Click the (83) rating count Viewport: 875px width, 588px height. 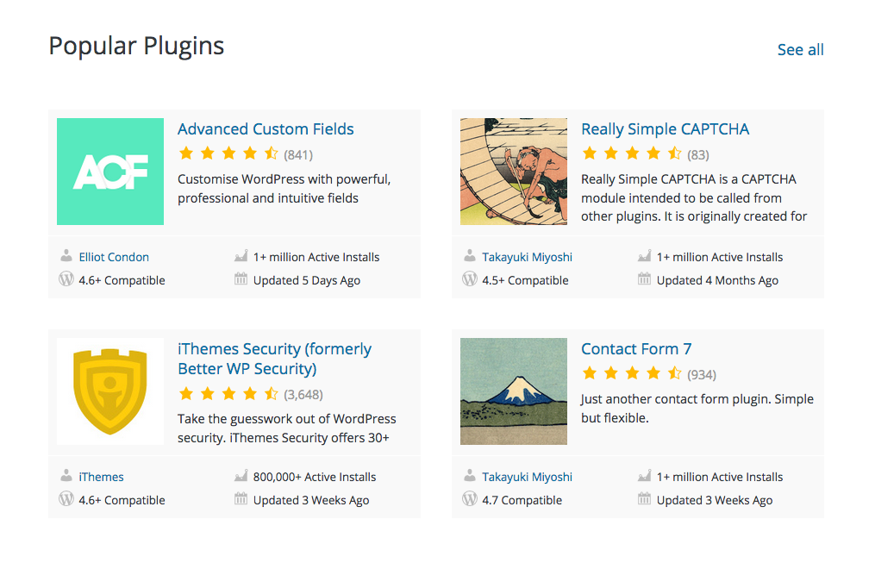(x=698, y=154)
